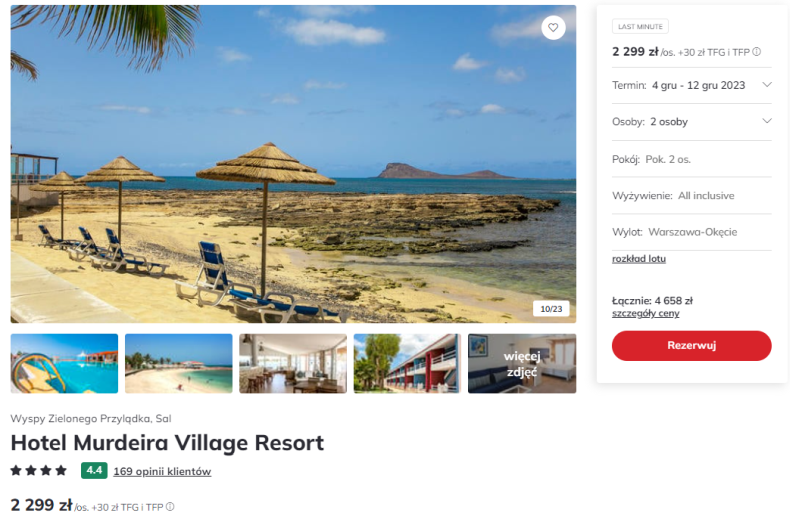
Task: Click the green 4.4 rating badge
Action: click(94, 471)
